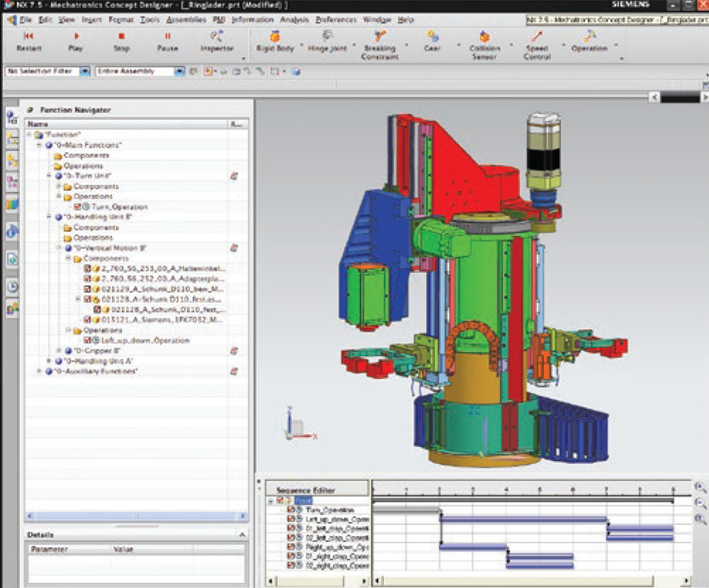Toggle Turn_Operation checkbox in Sequence Editor

coord(291,510)
